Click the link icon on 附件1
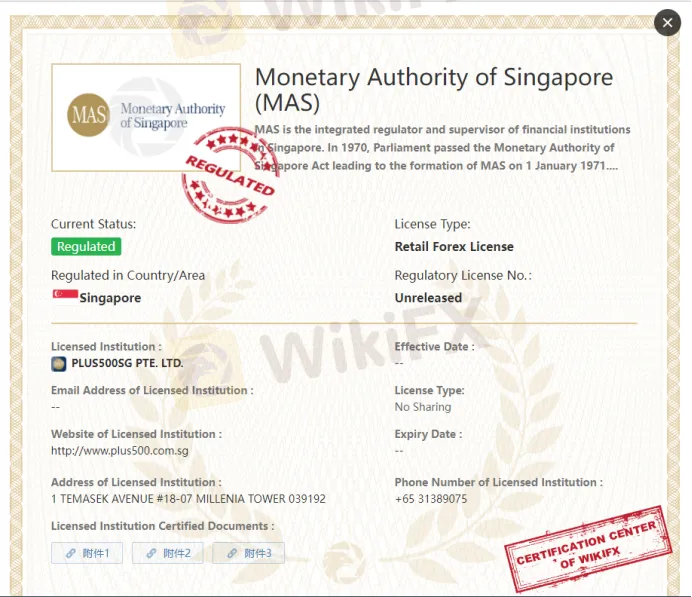 tap(71, 553)
